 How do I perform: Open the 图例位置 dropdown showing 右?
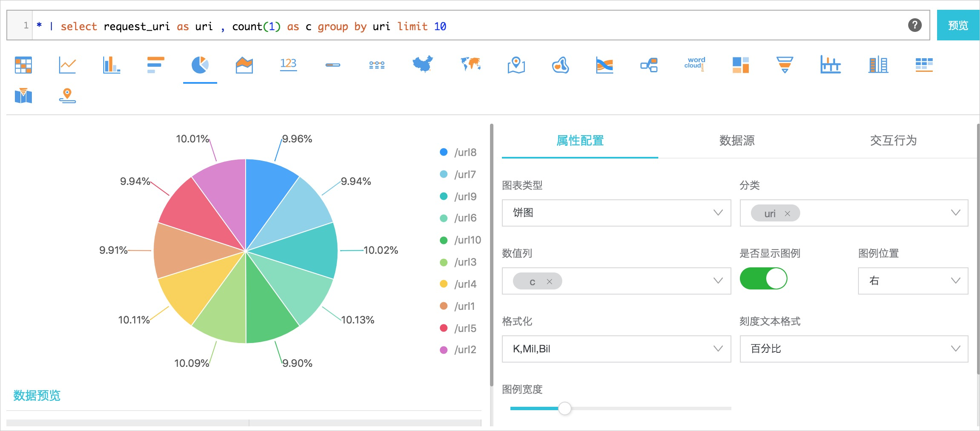point(913,281)
